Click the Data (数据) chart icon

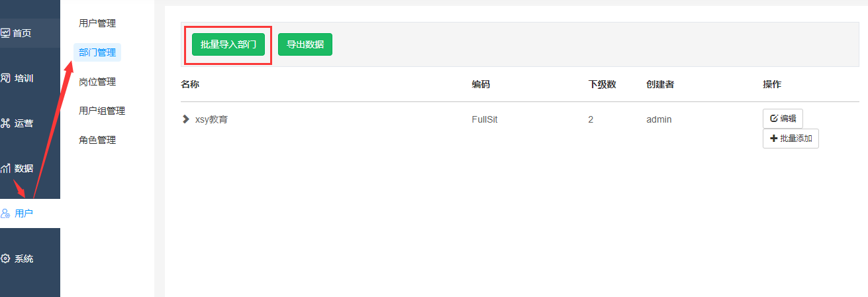coord(5,168)
